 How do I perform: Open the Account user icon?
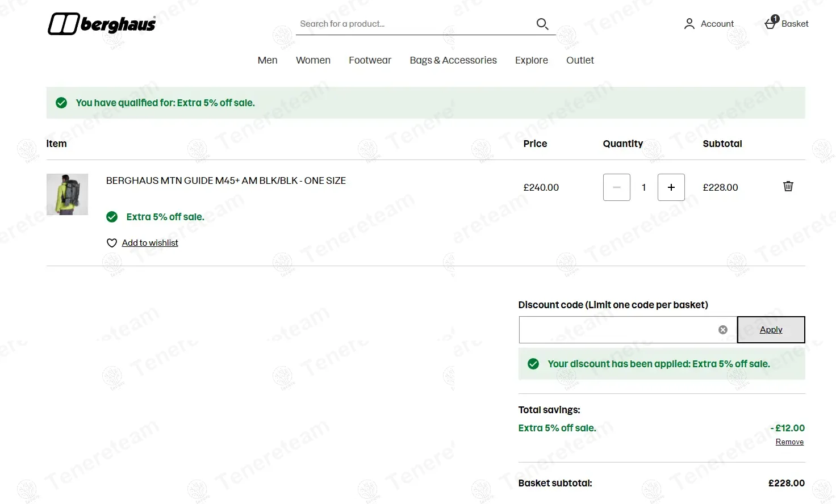tap(689, 24)
